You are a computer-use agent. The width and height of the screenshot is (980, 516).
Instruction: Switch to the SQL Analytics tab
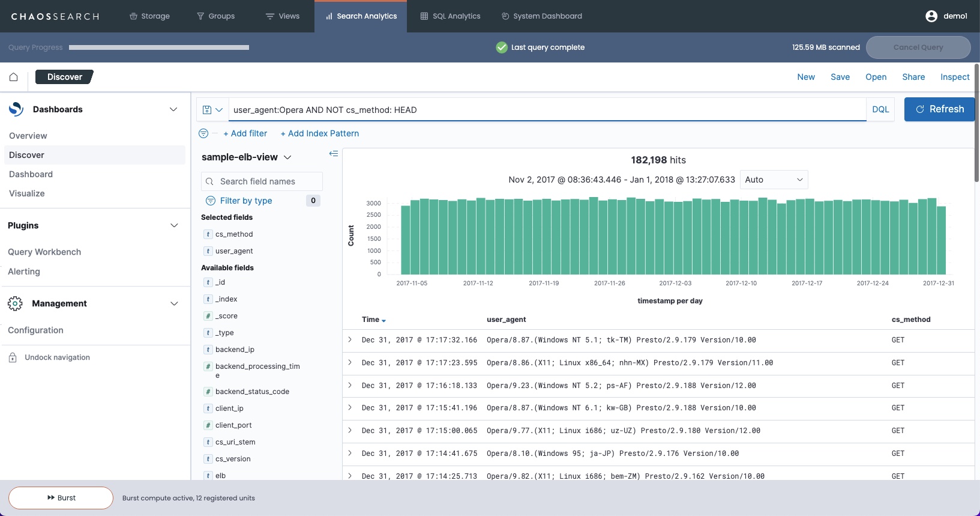450,16
